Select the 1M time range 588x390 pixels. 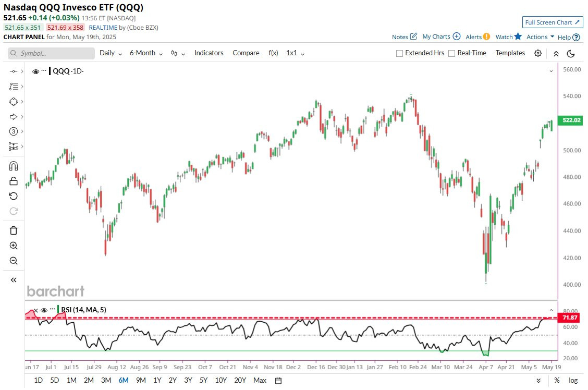[x=71, y=380]
